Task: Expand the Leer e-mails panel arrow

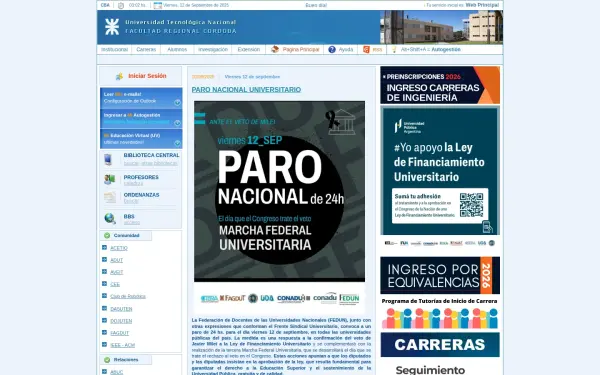Action: click(177, 102)
